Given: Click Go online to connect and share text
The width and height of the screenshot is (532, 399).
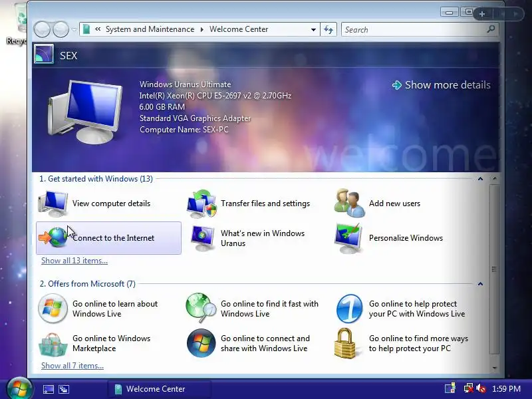Looking at the screenshot, I should (265, 343).
